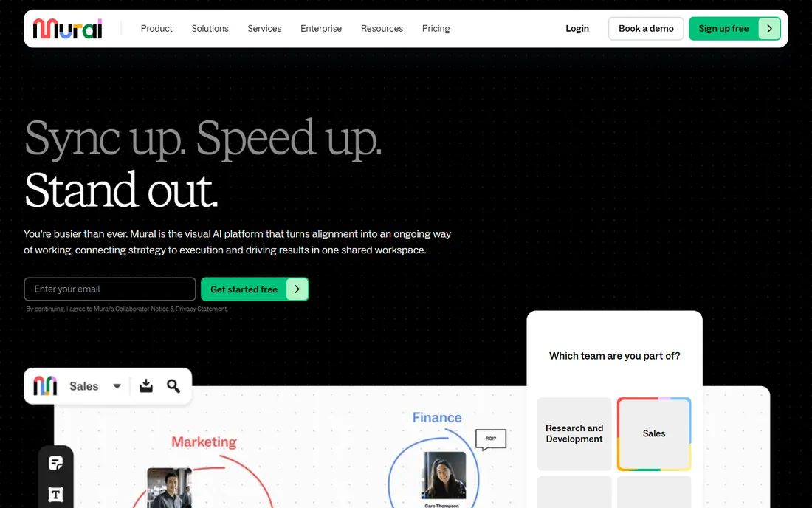
Task: Click the Book a demo button
Action: tap(646, 29)
